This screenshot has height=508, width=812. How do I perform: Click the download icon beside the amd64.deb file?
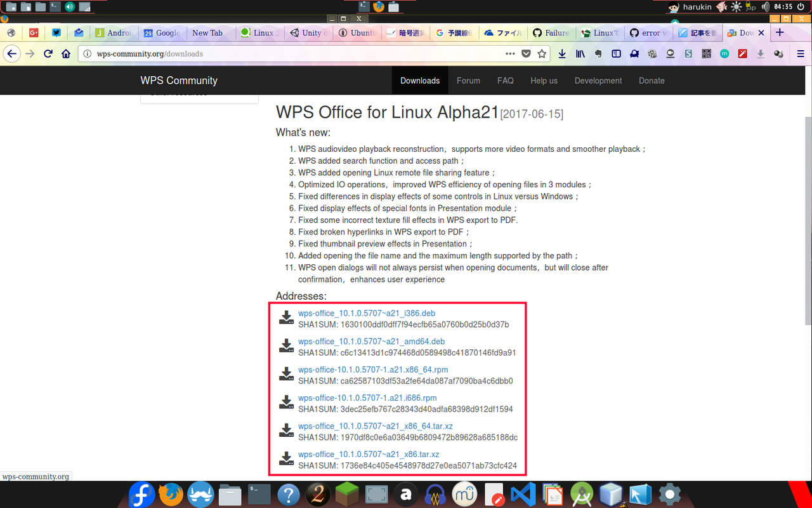[x=287, y=346]
